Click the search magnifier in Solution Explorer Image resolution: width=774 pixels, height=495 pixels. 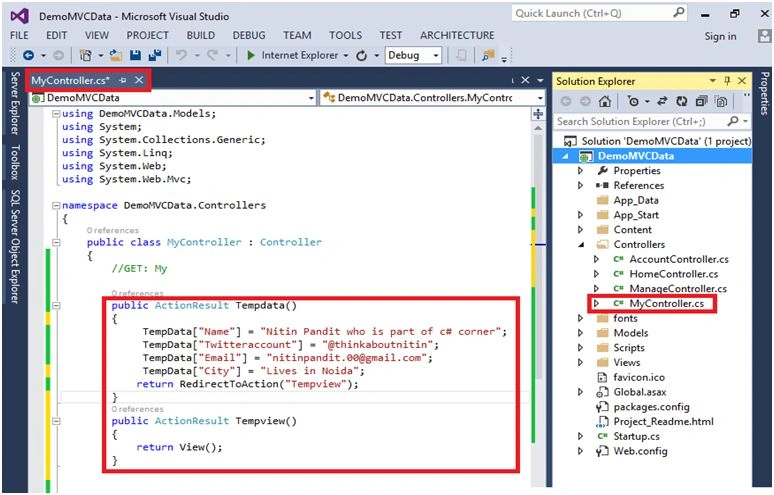[733, 121]
